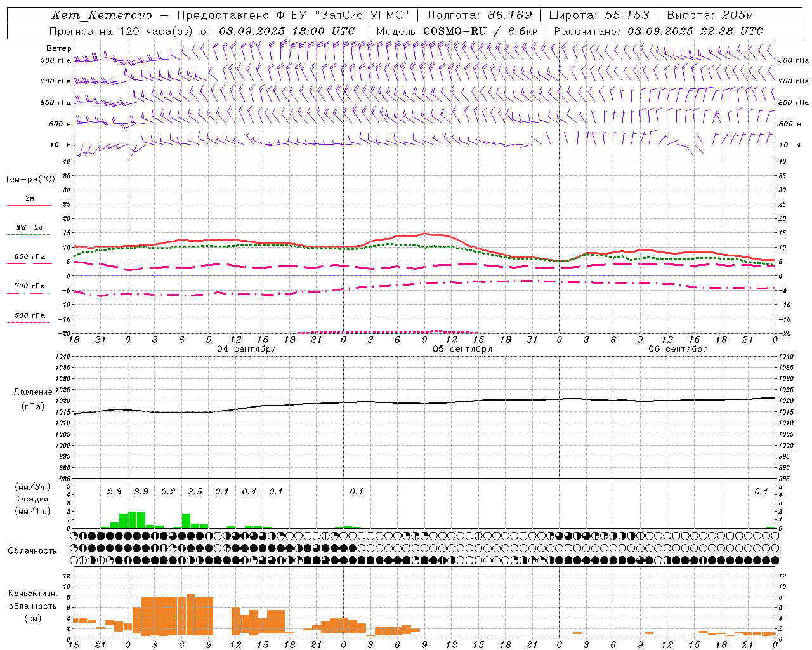
Task: Click the Давление panel label
Action: coord(32,392)
